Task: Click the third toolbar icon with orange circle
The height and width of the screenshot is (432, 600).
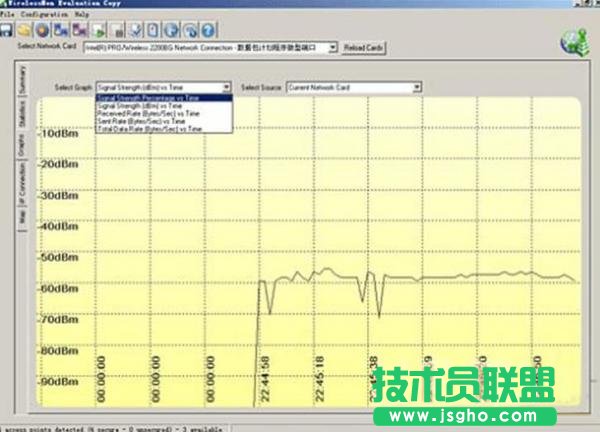Action: coord(41,30)
